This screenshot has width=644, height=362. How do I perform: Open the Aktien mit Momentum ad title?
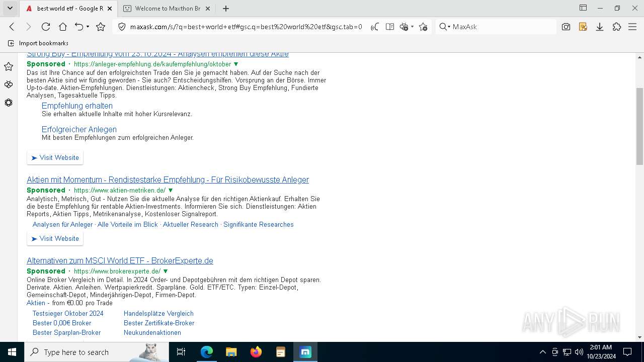click(168, 180)
